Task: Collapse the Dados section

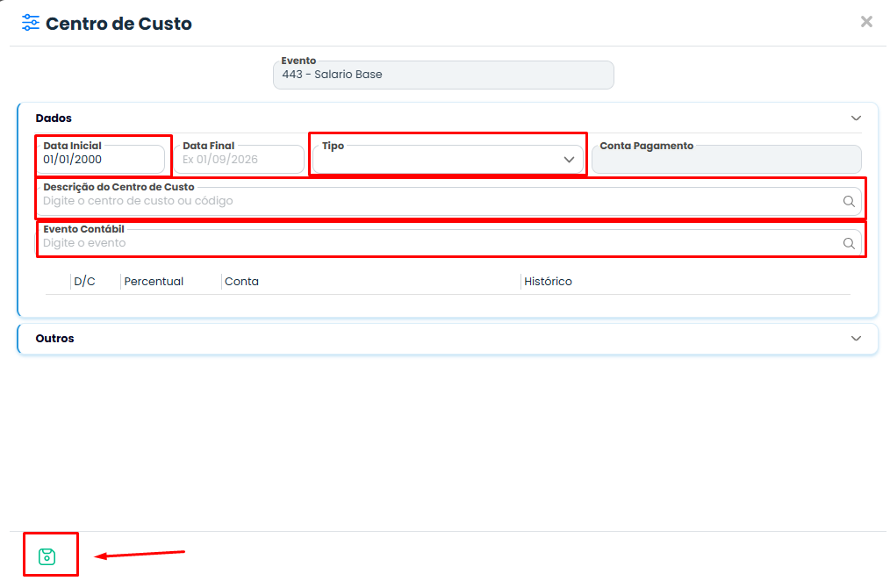Action: click(x=856, y=118)
